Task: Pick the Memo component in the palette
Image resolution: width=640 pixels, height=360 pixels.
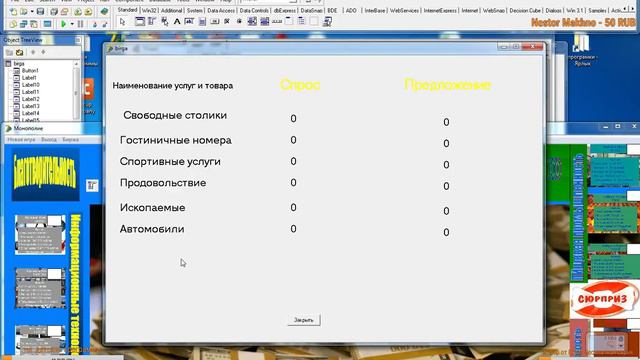Action: tap(202, 21)
